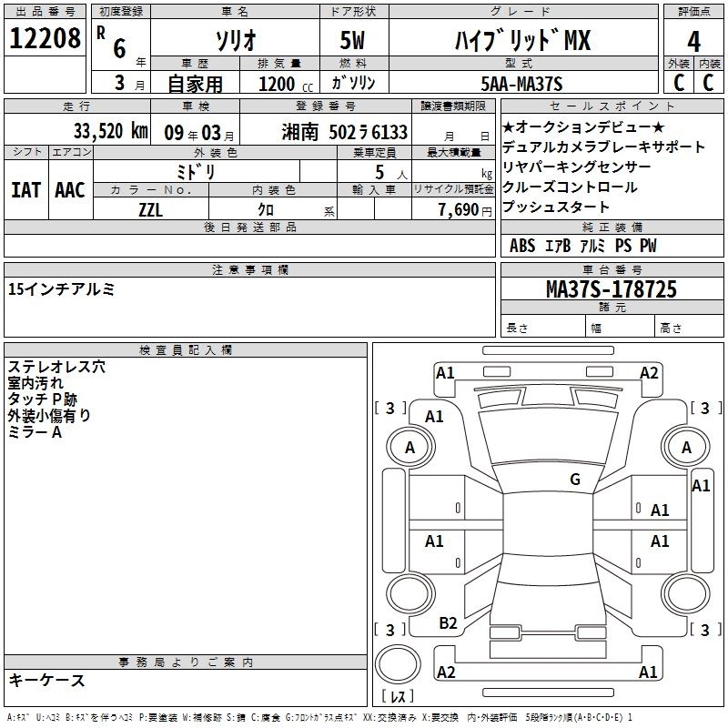Click the レス spare tire circle
Image resolution: width=728 pixels, height=728 pixels.
click(x=398, y=669)
